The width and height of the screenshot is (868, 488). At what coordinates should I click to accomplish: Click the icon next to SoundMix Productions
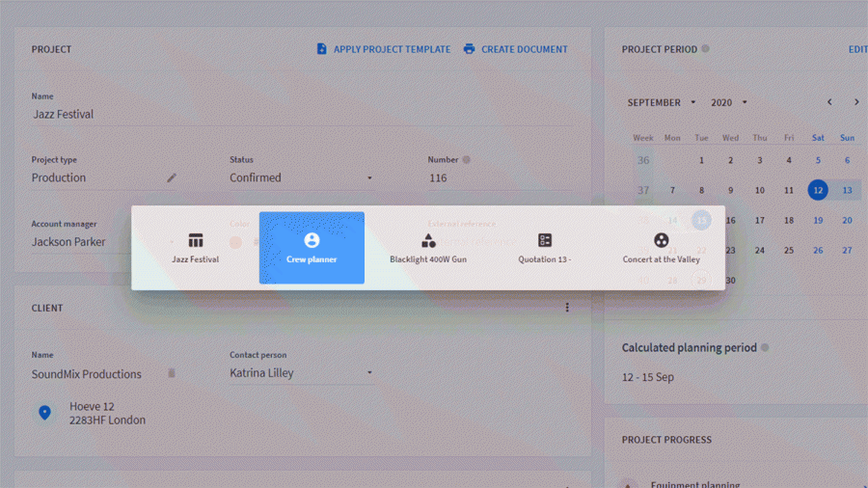[172, 373]
